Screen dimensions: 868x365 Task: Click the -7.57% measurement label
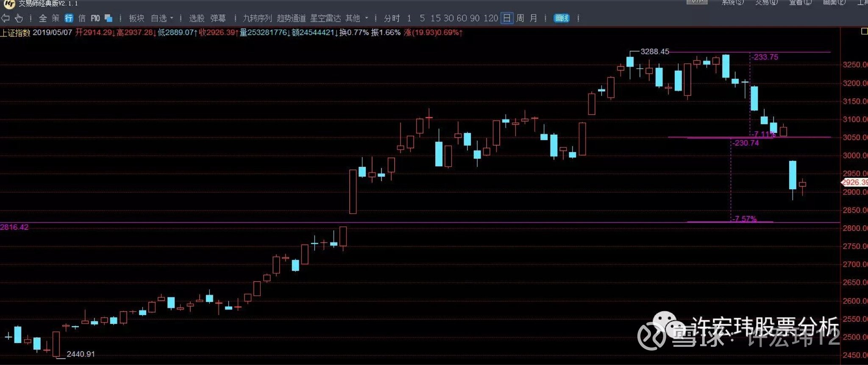[x=745, y=219]
